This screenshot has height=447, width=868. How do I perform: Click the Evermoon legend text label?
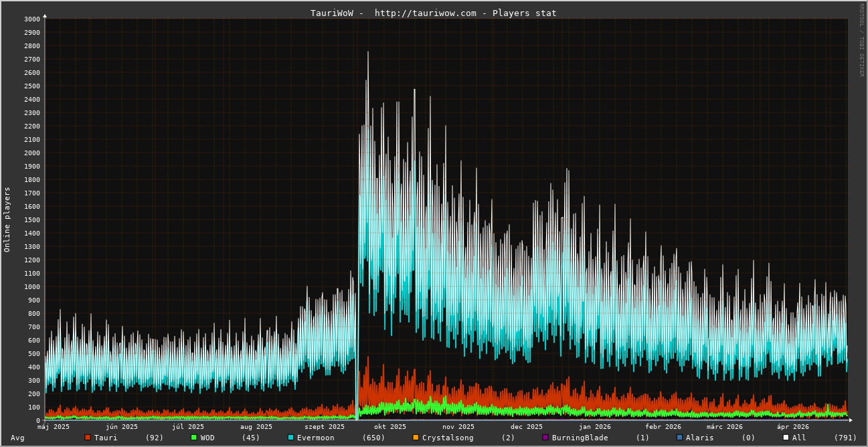(316, 438)
